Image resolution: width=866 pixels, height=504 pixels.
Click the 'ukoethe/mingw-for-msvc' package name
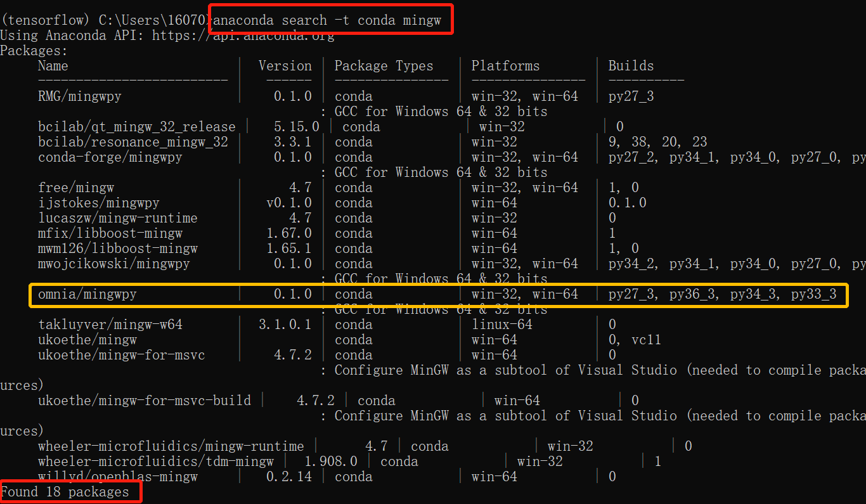122,355
